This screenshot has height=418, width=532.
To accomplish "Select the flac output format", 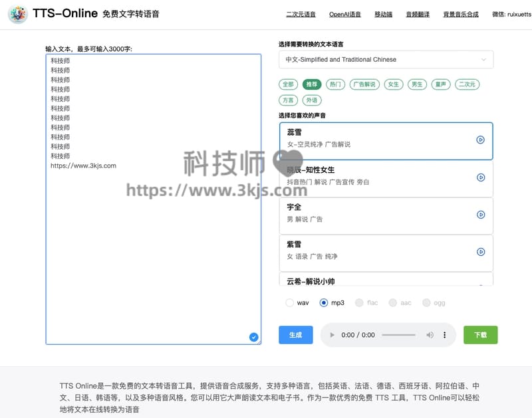I will point(366,302).
